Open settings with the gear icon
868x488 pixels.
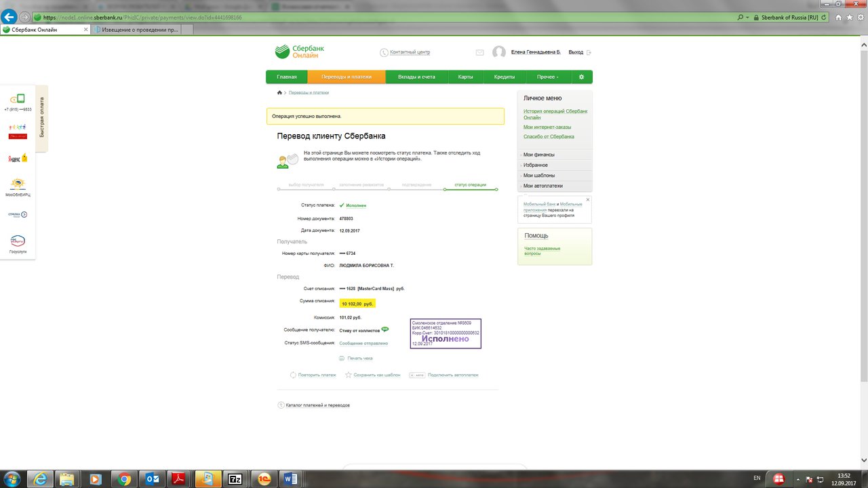(x=581, y=77)
